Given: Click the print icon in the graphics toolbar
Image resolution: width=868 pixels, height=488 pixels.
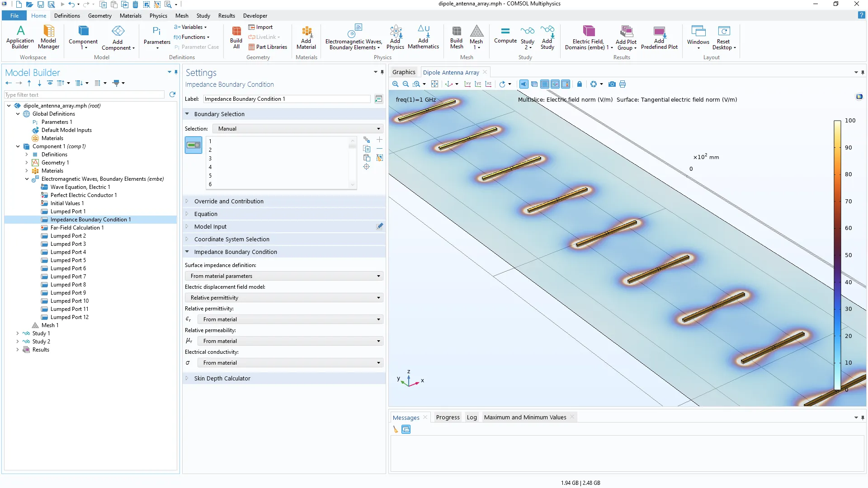Looking at the screenshot, I should pyautogui.click(x=623, y=84).
